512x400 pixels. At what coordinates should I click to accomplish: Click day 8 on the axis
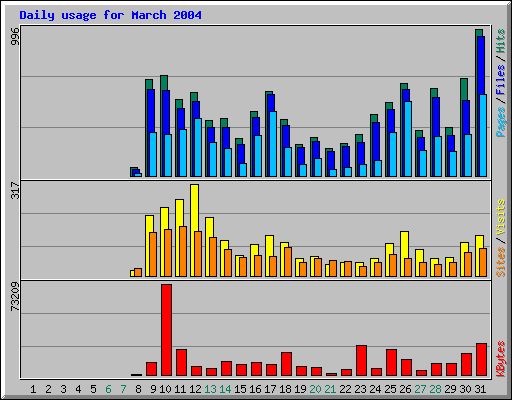coord(138,389)
